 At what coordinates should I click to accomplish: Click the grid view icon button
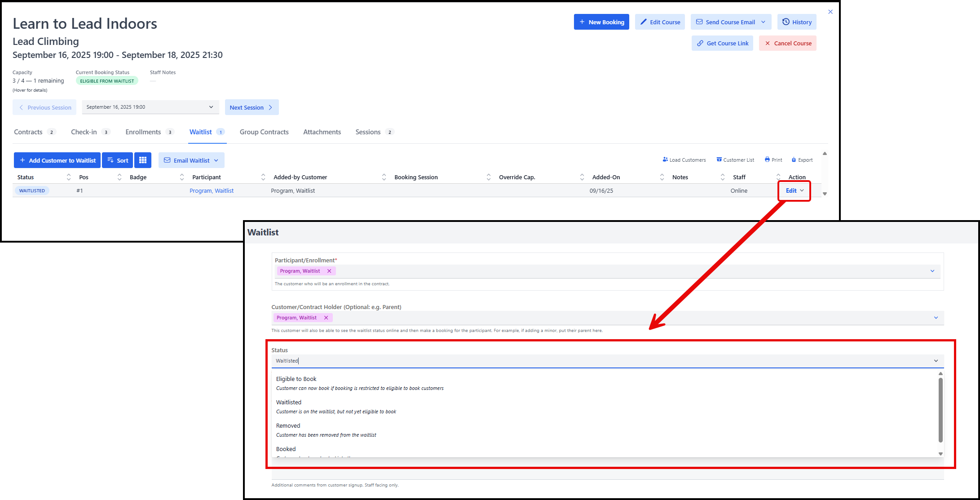pyautogui.click(x=143, y=160)
